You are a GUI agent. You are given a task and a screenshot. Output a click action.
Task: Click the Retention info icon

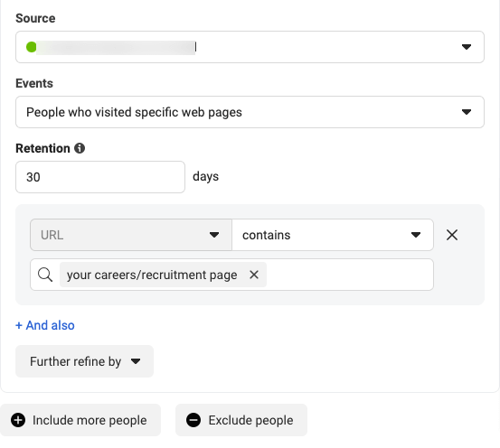[80, 148]
